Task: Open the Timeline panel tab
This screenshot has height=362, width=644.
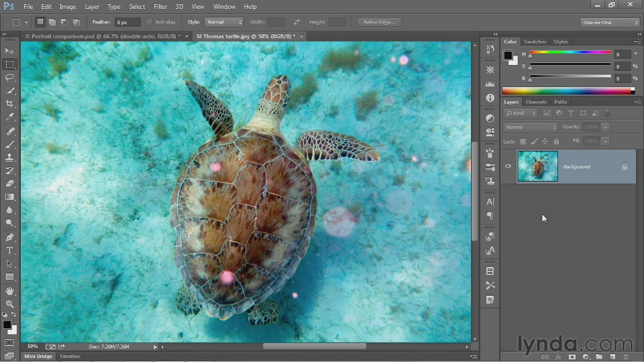Action: tap(69, 356)
